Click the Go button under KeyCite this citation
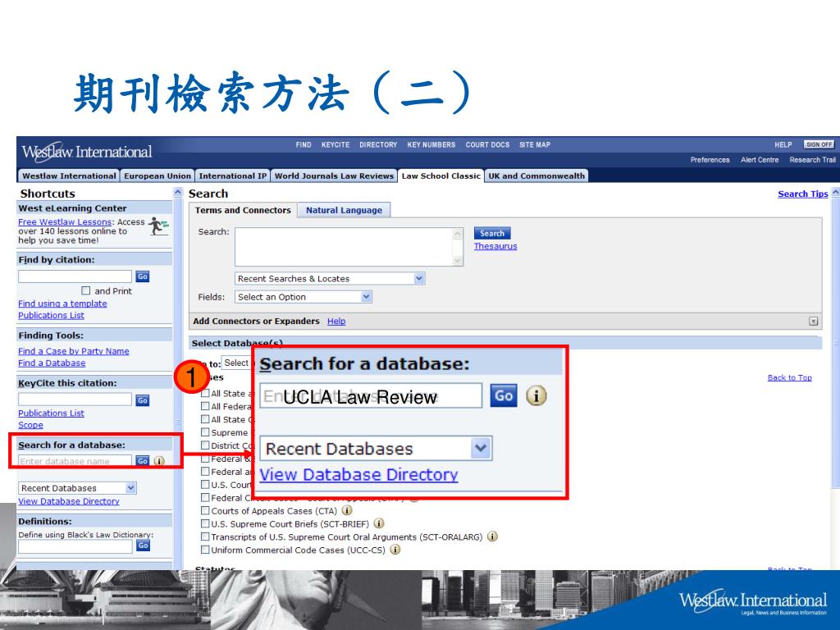840x630 pixels. pyautogui.click(x=143, y=399)
